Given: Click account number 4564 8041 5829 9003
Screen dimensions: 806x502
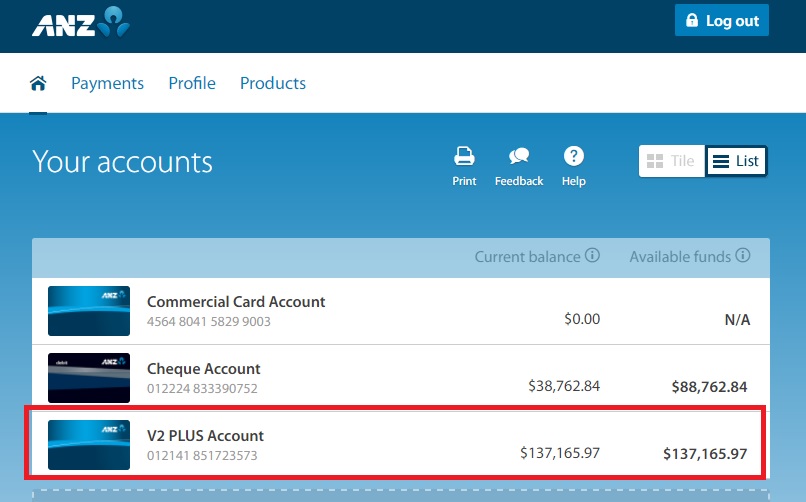Looking at the screenshot, I should click(x=209, y=322).
